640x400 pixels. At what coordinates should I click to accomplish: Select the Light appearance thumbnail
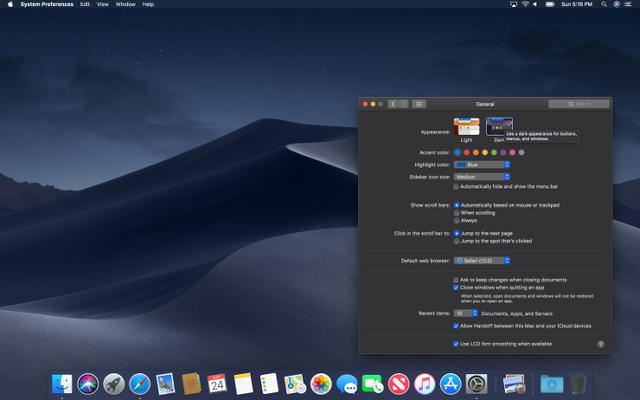(x=466, y=127)
